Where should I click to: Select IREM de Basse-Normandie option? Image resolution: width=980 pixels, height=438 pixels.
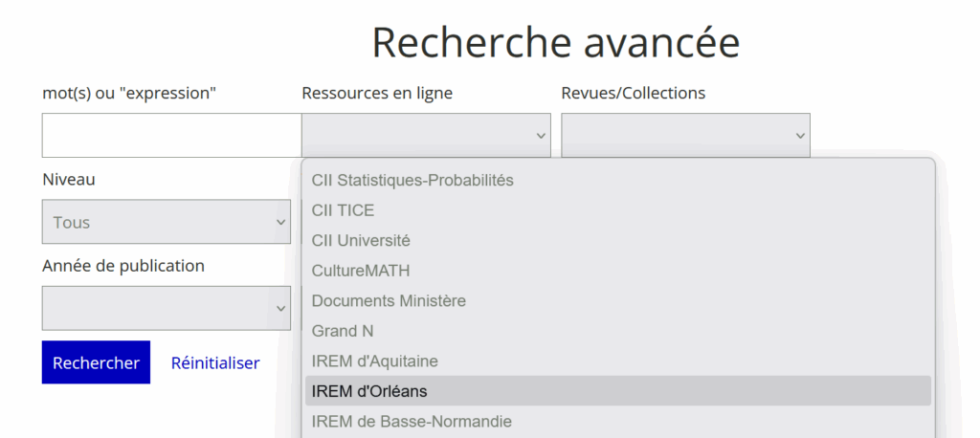(618, 421)
